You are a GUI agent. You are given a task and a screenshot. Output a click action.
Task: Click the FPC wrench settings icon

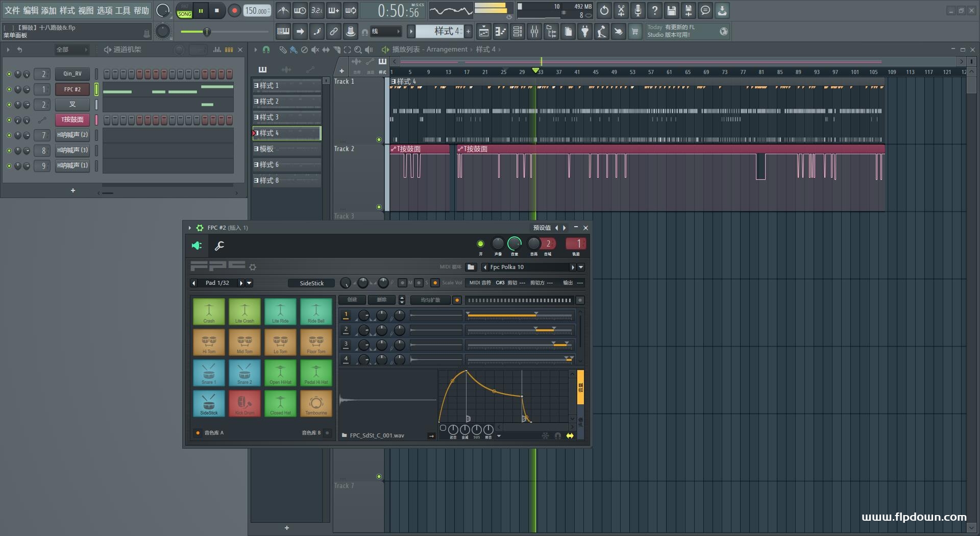pyautogui.click(x=219, y=246)
